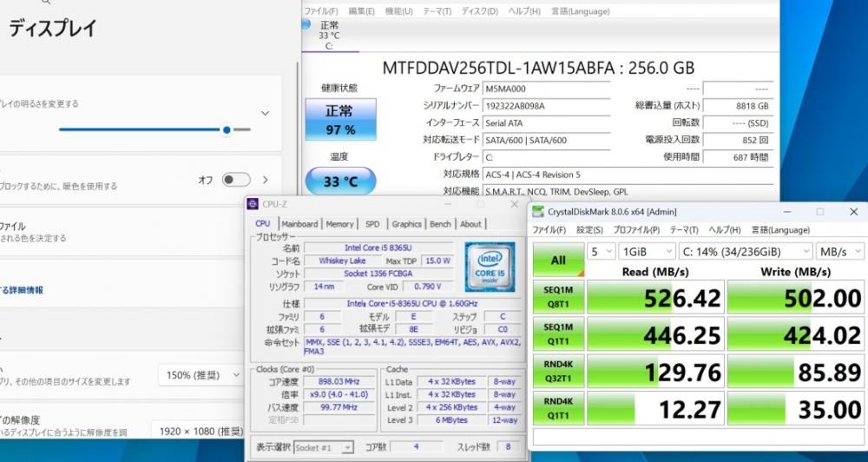
Task: Open ヘルプ(H) menu in CrystalDiskMark
Action: click(725, 230)
